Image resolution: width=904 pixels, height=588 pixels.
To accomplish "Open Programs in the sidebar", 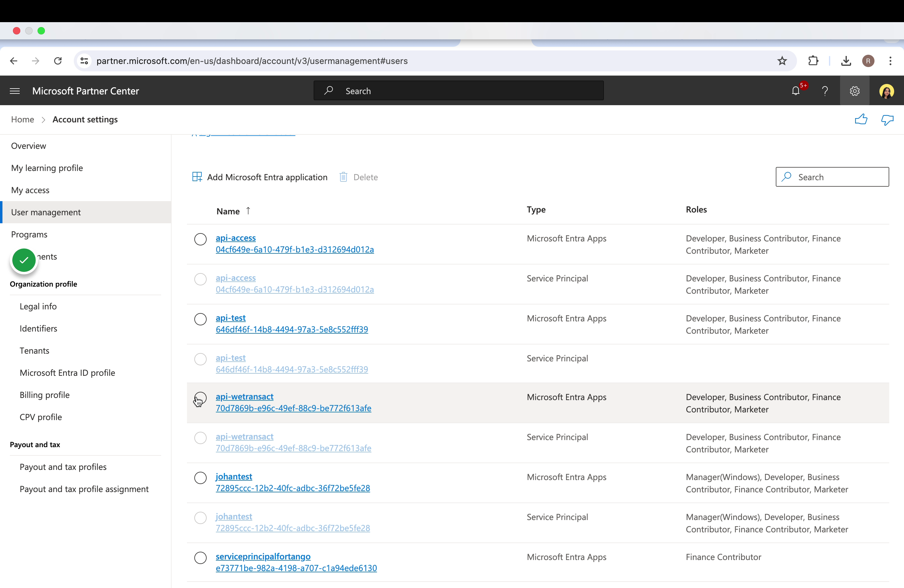I will click(x=29, y=234).
